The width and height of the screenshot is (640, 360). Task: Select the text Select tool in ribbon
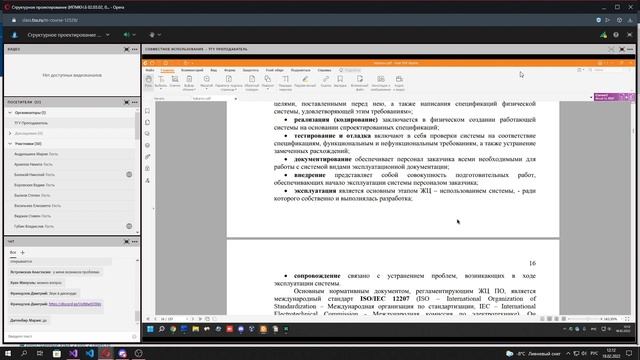(161, 81)
